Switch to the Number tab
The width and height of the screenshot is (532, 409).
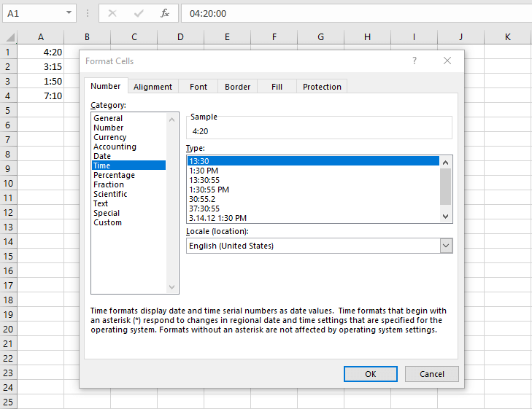(x=106, y=86)
